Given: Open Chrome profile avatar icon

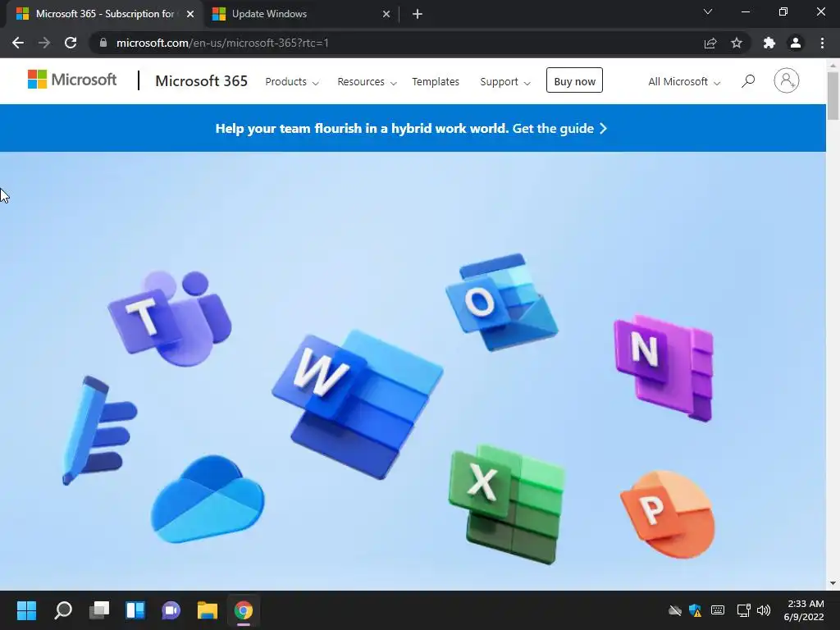Looking at the screenshot, I should [x=796, y=43].
